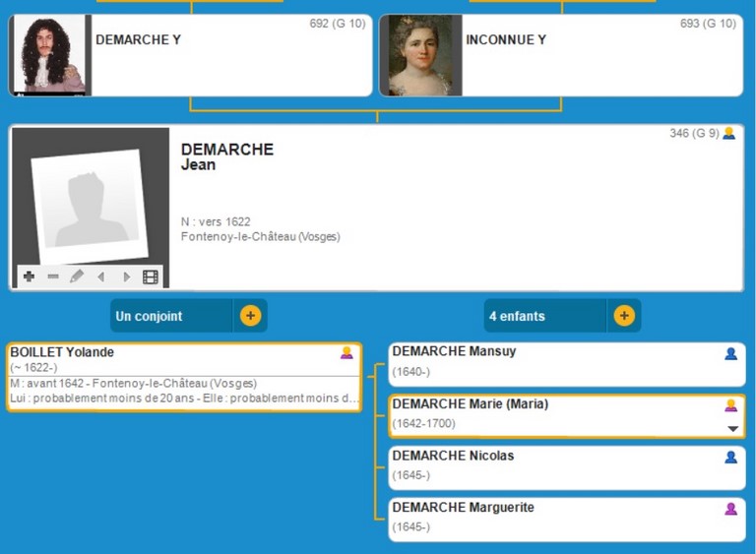Click the edit photo pencil icon
The image size is (756, 554).
(77, 277)
